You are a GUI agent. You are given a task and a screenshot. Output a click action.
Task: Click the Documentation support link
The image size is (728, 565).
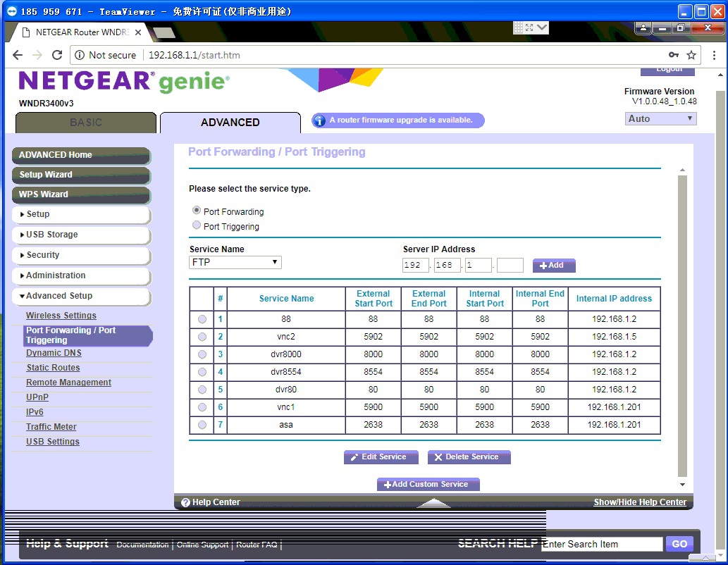[142, 545]
